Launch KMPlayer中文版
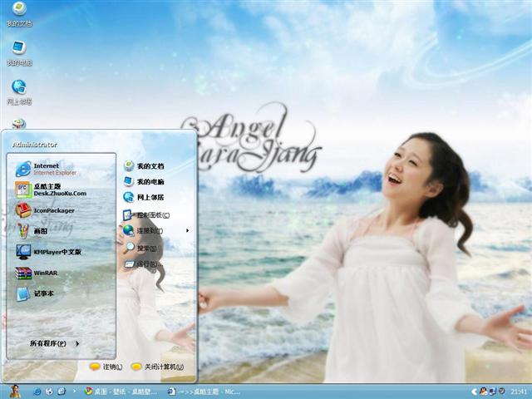The width and height of the screenshot is (532, 399). pos(48,252)
